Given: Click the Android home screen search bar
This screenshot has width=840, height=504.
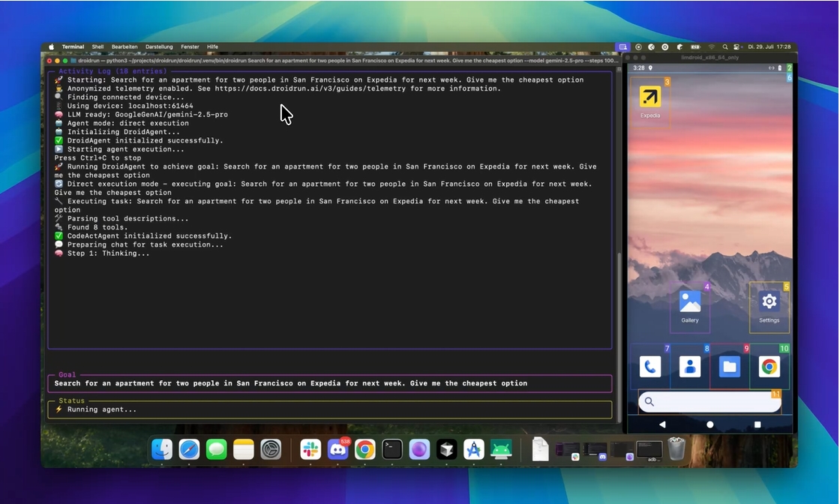Looking at the screenshot, I should click(x=709, y=402).
